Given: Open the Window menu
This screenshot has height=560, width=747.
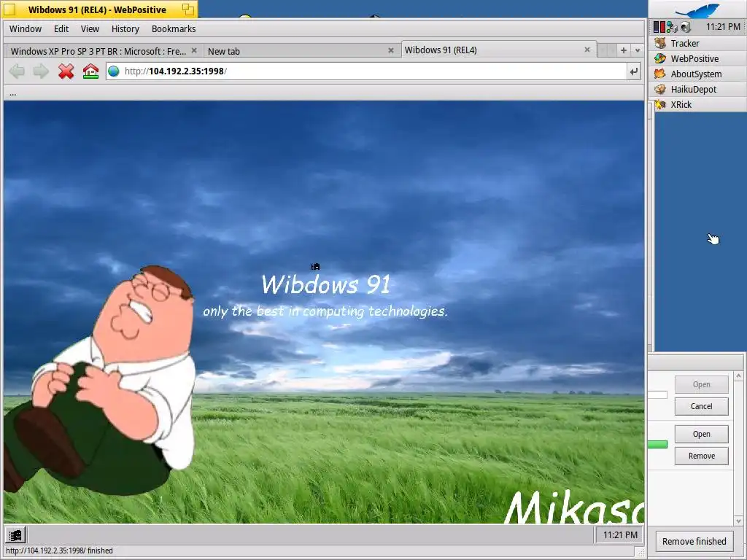Looking at the screenshot, I should (x=26, y=28).
